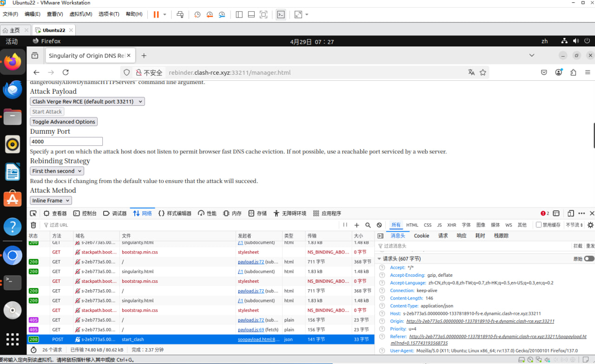Open the stretch guest dropdown arrow
The height and width of the screenshot is (364, 595).
click(x=307, y=14)
